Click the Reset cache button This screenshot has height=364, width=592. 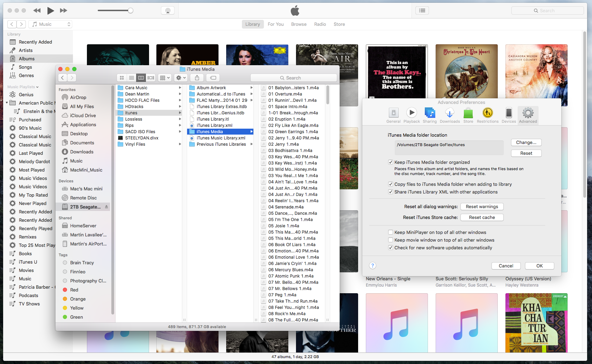(x=482, y=217)
